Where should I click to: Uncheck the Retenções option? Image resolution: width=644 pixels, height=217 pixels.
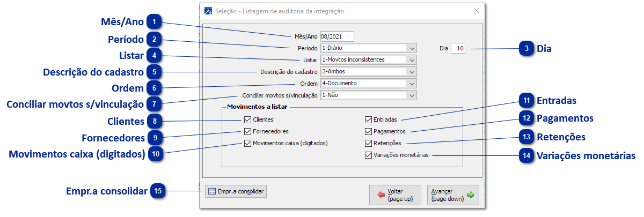click(x=368, y=143)
